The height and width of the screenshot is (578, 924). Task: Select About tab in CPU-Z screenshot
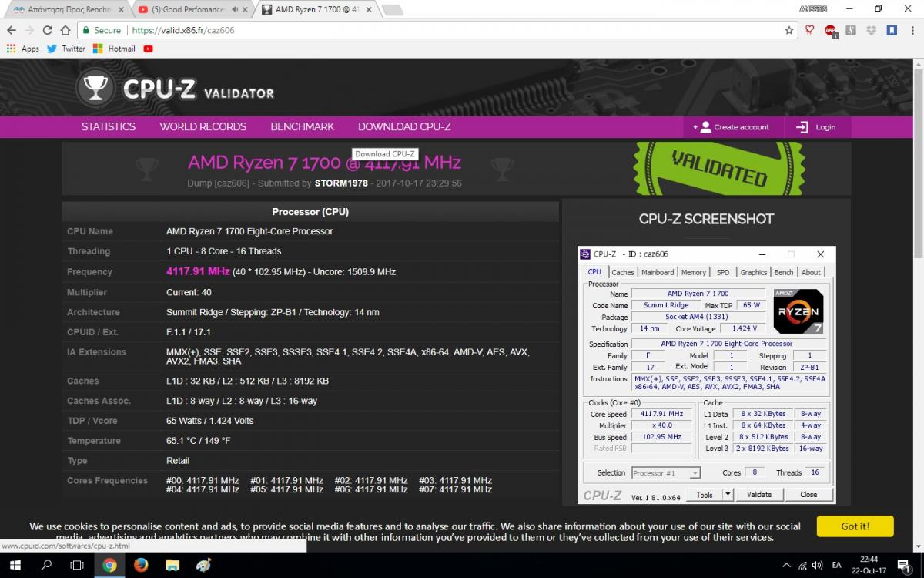pos(811,272)
